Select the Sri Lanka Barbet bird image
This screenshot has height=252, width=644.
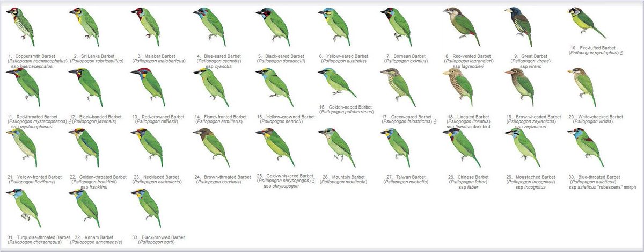(x=84, y=27)
